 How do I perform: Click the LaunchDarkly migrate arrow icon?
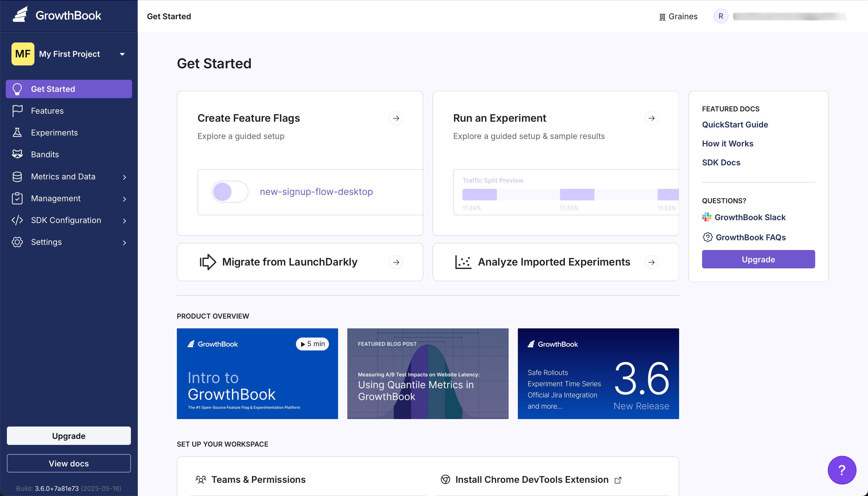(x=208, y=262)
